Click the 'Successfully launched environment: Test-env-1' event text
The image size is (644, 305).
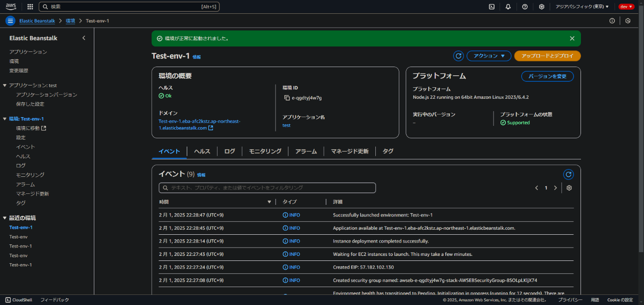coord(383,215)
